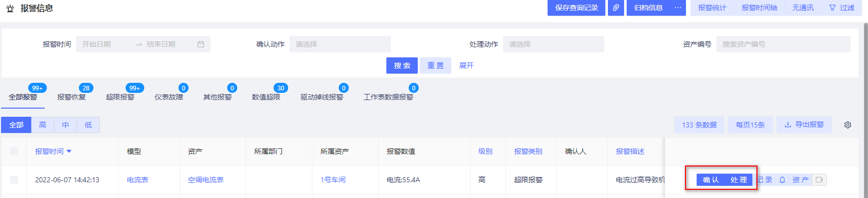Image resolution: width=868 pixels, height=198 pixels.
Task: Click 处理 in the alarm row
Action: (739, 180)
